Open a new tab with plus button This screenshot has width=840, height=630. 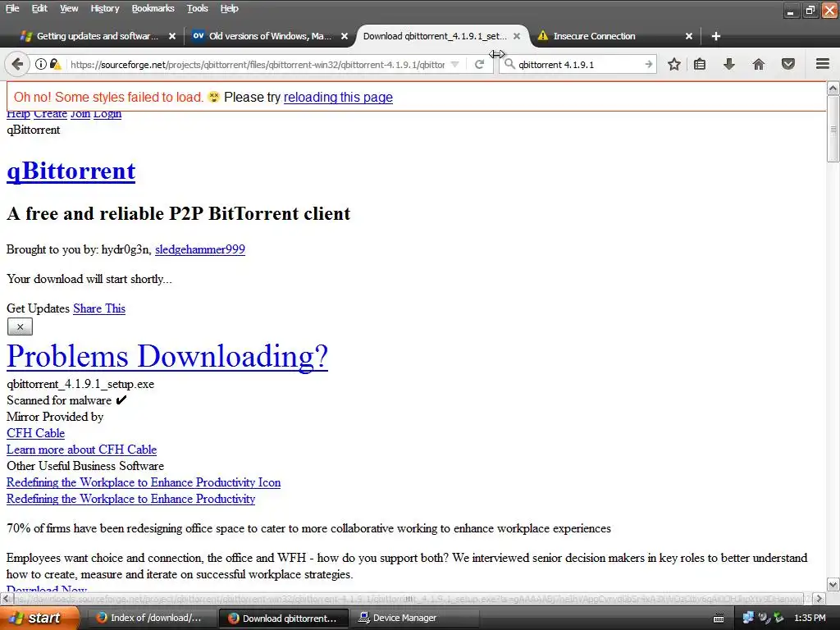coord(715,36)
